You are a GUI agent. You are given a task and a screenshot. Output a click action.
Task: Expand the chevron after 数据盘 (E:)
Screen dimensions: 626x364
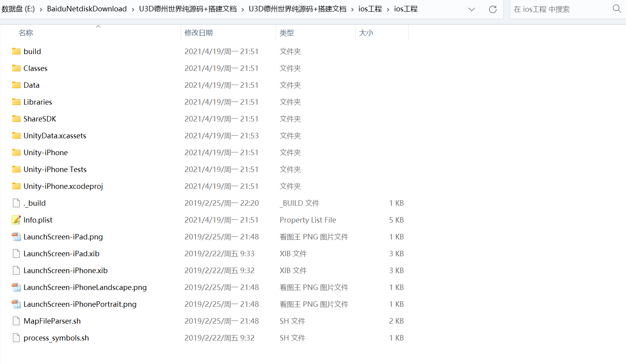[41, 9]
